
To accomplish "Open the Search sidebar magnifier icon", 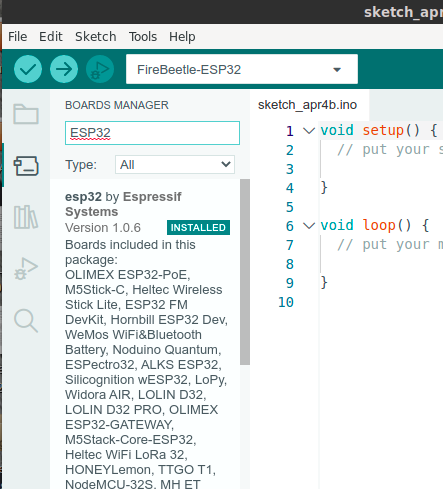I will tap(26, 321).
